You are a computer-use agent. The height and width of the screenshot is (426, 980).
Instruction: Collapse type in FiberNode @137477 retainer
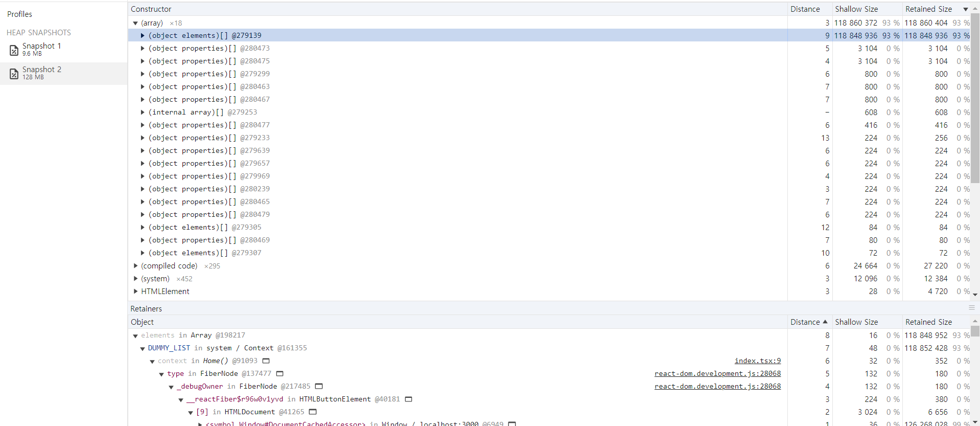[x=161, y=374]
